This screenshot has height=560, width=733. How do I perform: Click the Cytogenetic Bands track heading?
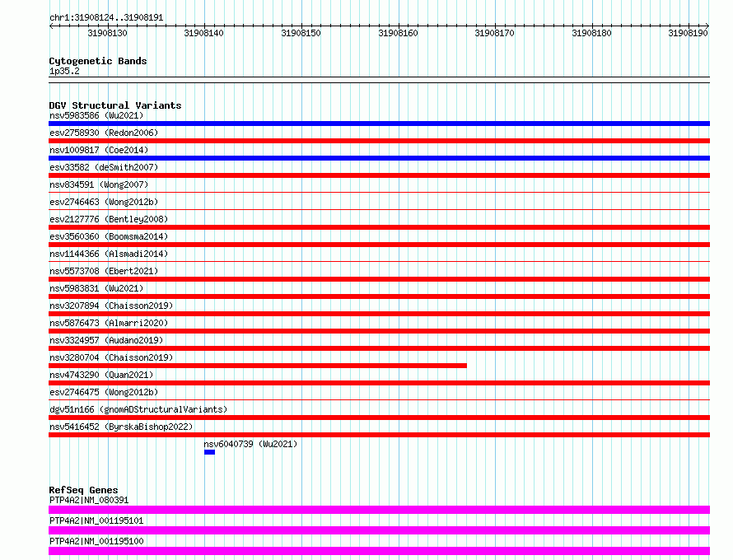[x=98, y=61]
